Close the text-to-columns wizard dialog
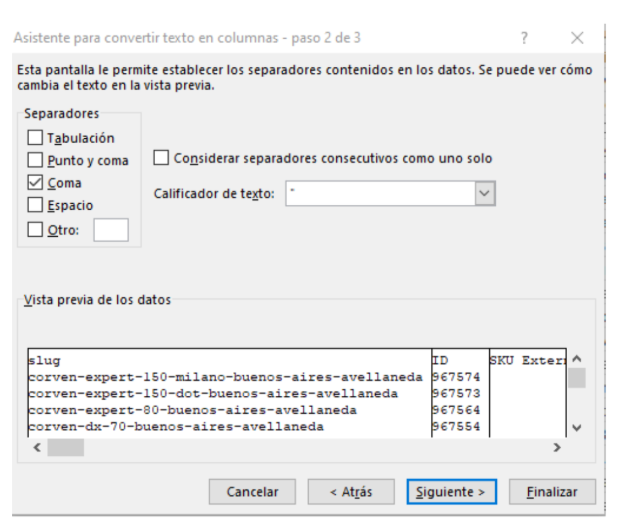The image size is (619, 520). click(577, 38)
